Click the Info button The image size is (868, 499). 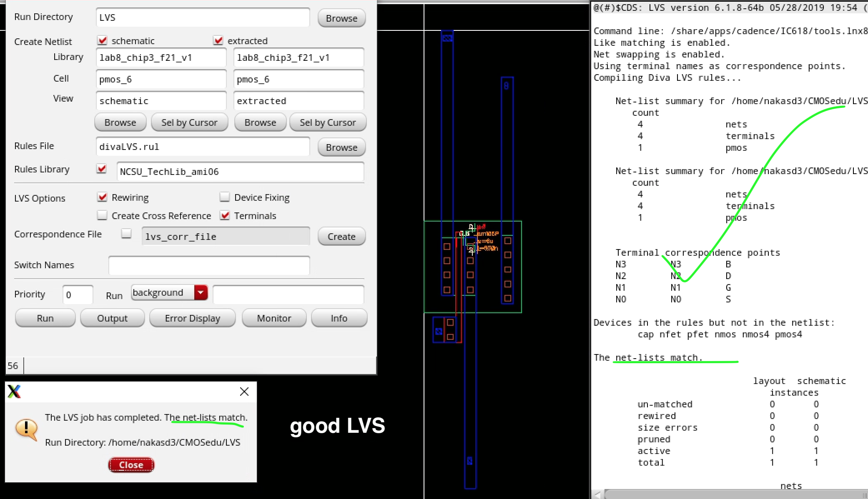[x=339, y=318]
